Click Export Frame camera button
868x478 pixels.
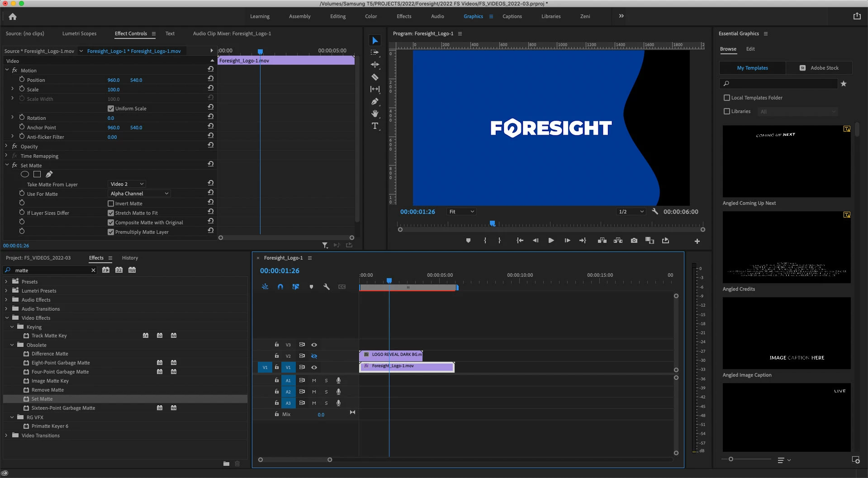[634, 241]
